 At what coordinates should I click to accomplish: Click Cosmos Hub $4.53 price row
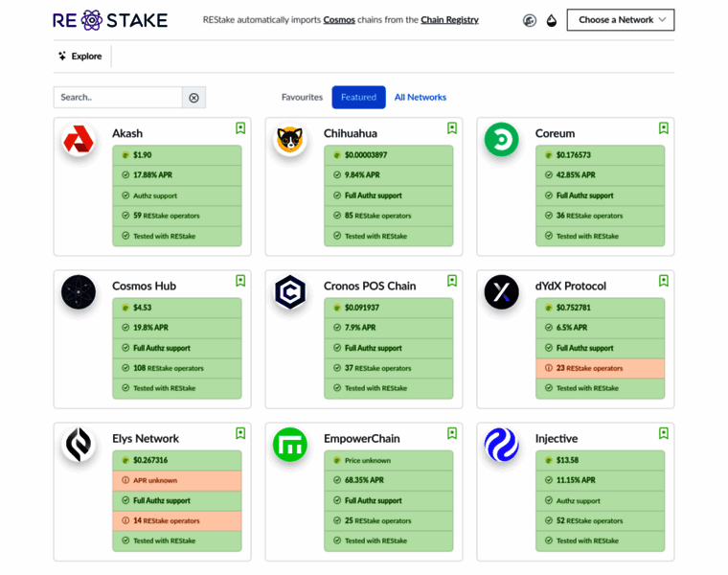click(x=177, y=308)
